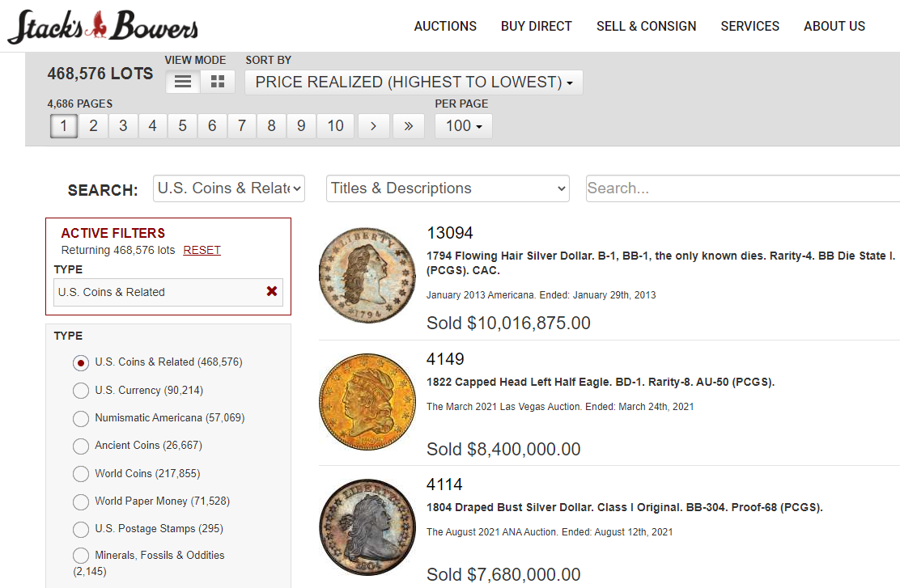Open the ABOUT US menu
The height and width of the screenshot is (588, 900).
(x=834, y=26)
